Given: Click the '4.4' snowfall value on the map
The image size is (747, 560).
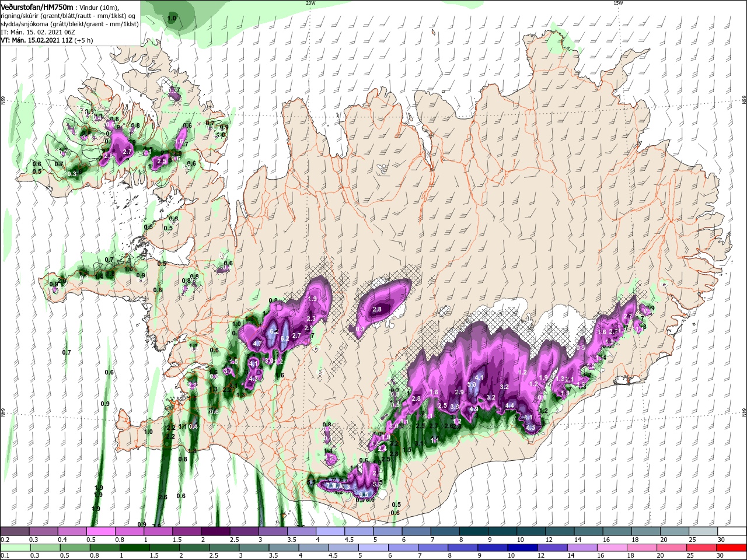Looking at the screenshot, I should click(x=509, y=405).
